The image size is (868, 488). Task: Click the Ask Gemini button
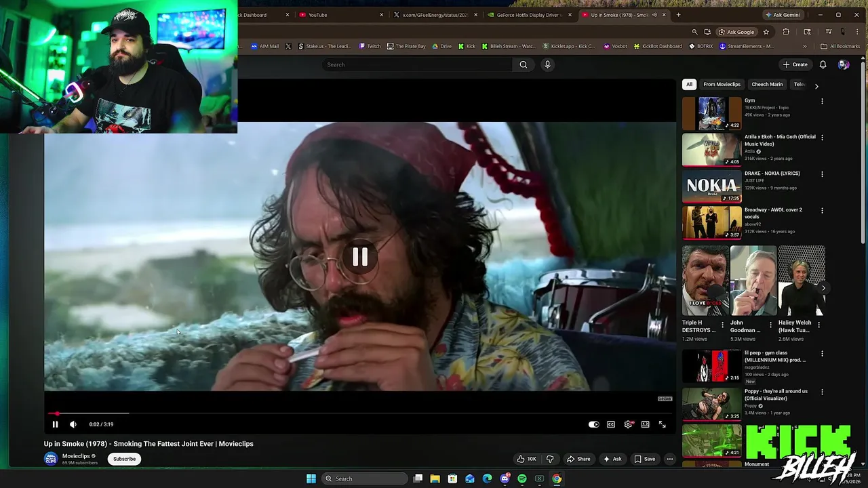[782, 15]
